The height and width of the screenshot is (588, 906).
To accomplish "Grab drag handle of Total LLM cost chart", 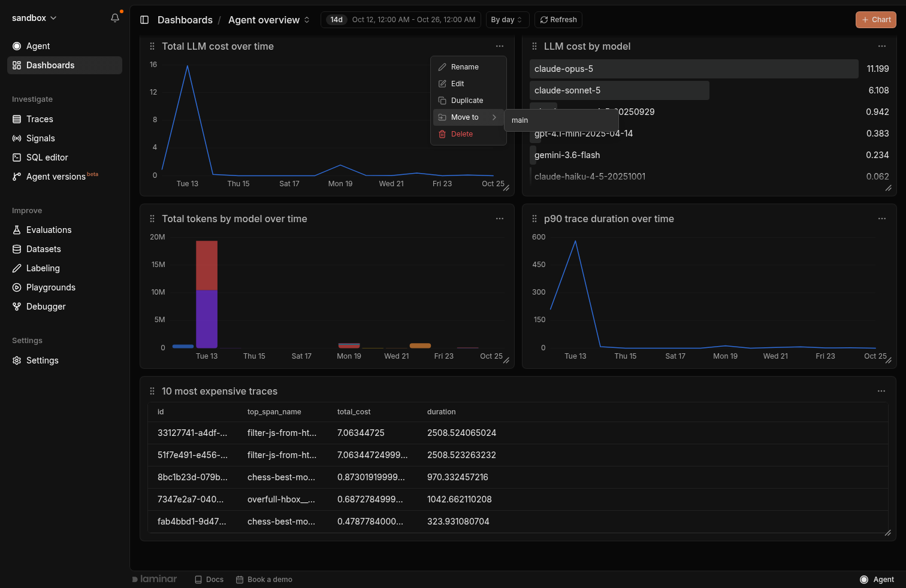I will (x=152, y=46).
